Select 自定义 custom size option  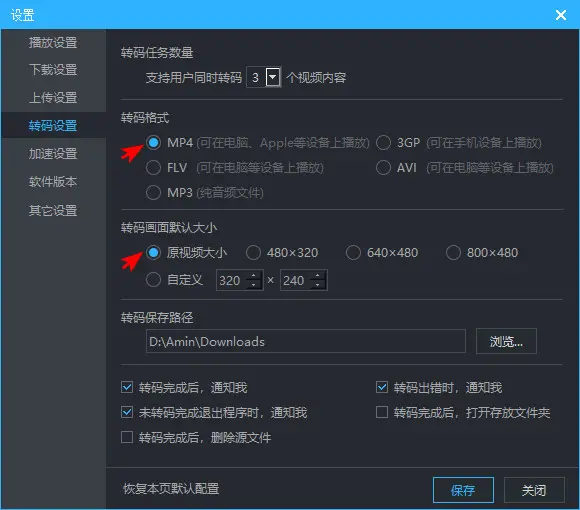(153, 280)
